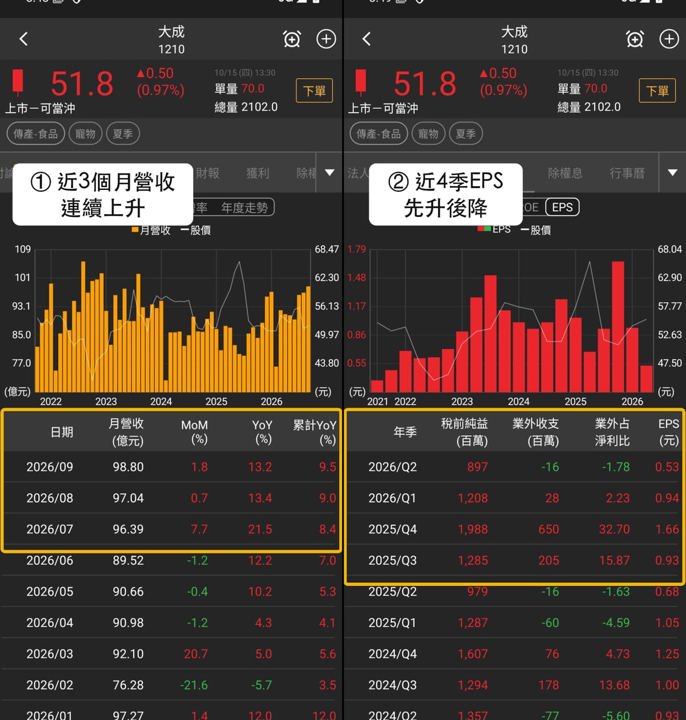Tap 下單 order button in right panel
The image size is (686, 720).
pos(657,90)
